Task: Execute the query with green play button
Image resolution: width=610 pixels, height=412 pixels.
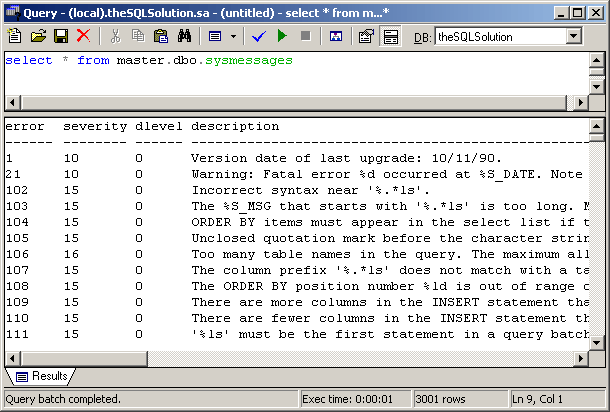Action: click(282, 36)
